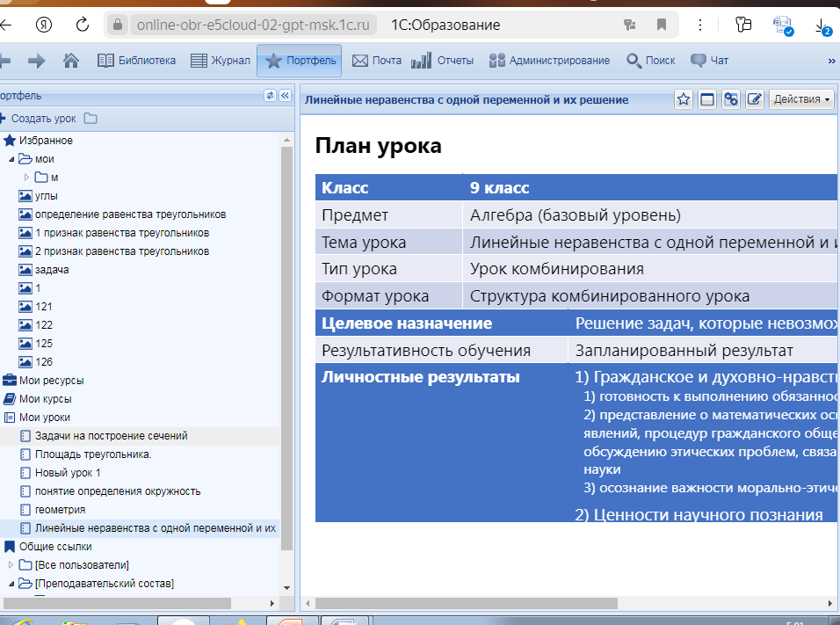Click Алгебра (базовый уровень) cell

[x=651, y=215]
